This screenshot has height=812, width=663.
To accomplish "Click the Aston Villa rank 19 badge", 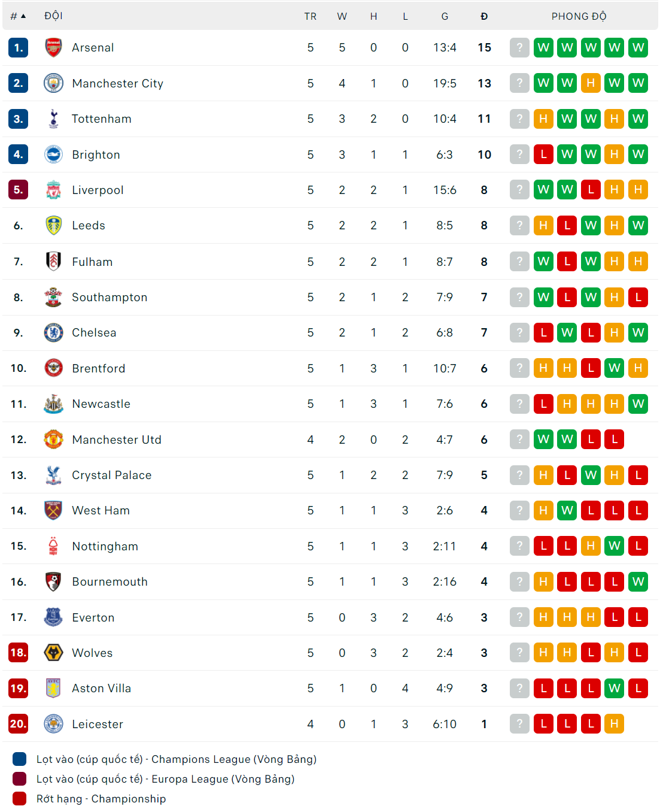I will pos(19,688).
